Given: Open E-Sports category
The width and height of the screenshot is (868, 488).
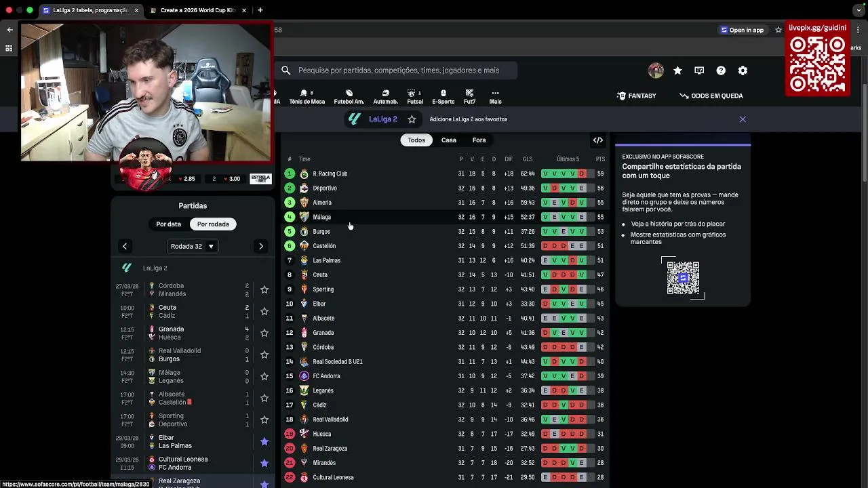Looking at the screenshot, I should point(443,97).
